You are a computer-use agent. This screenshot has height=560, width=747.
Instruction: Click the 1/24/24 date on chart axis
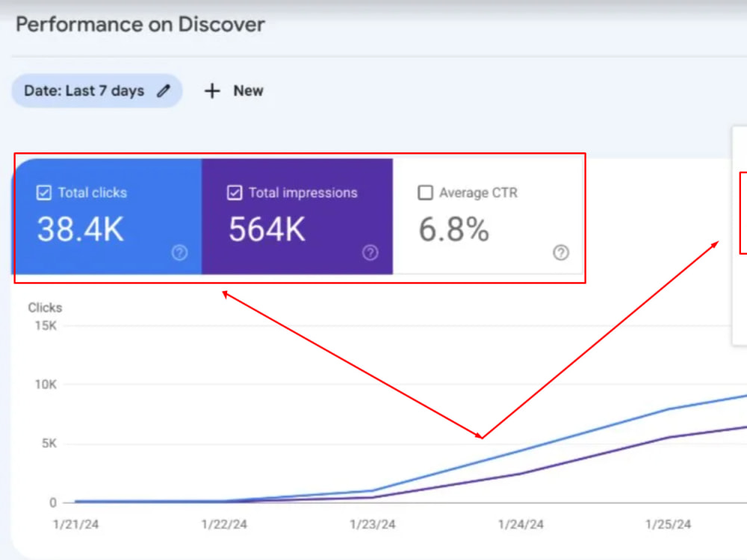[521, 524]
